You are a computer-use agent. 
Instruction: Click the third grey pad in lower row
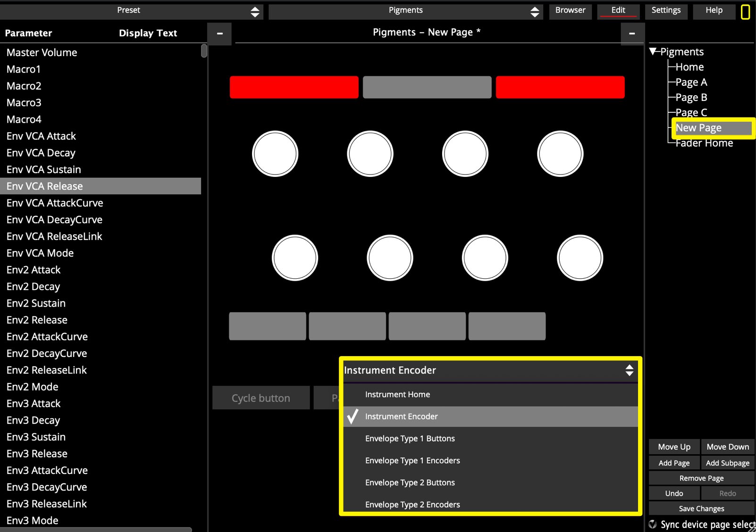pos(427,326)
